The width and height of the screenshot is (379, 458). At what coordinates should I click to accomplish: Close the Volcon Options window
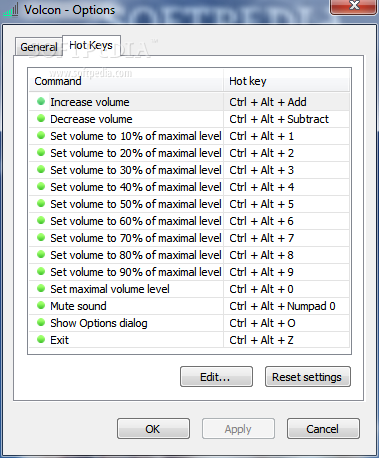pos(353,7)
